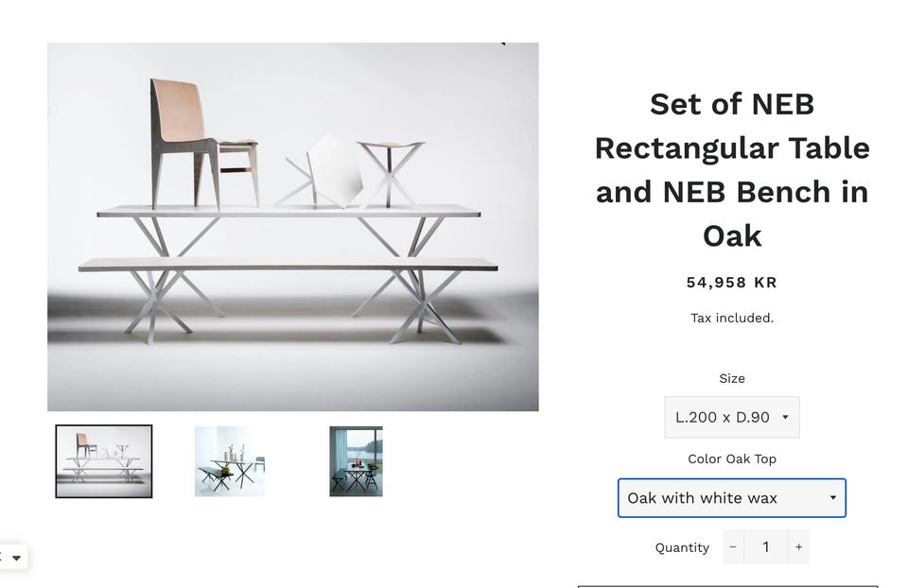Increase quantity with the plus button

[x=798, y=547]
